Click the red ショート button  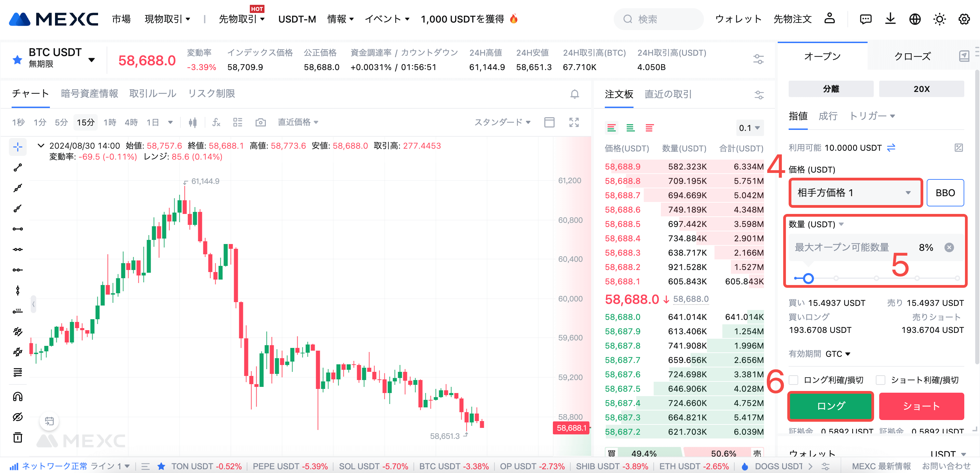(x=922, y=406)
